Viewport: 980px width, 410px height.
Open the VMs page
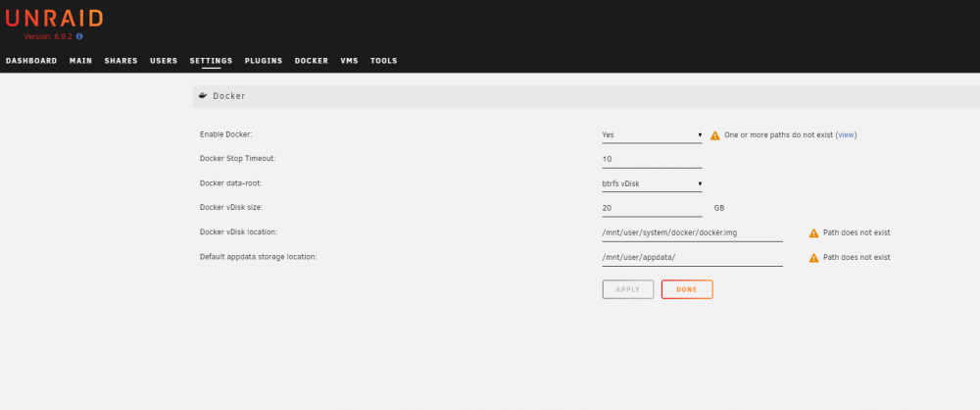[x=350, y=61]
